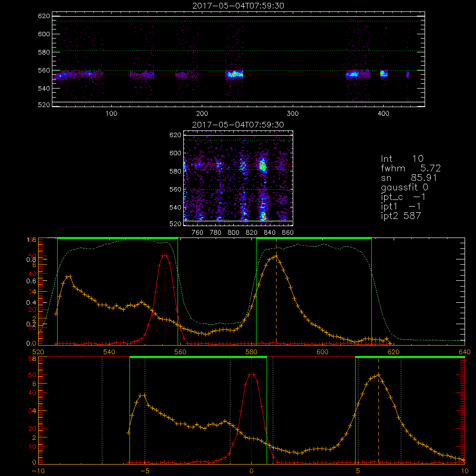Click the top spectrogram's title 2017-05-04T07:59:30

tap(238, 6)
